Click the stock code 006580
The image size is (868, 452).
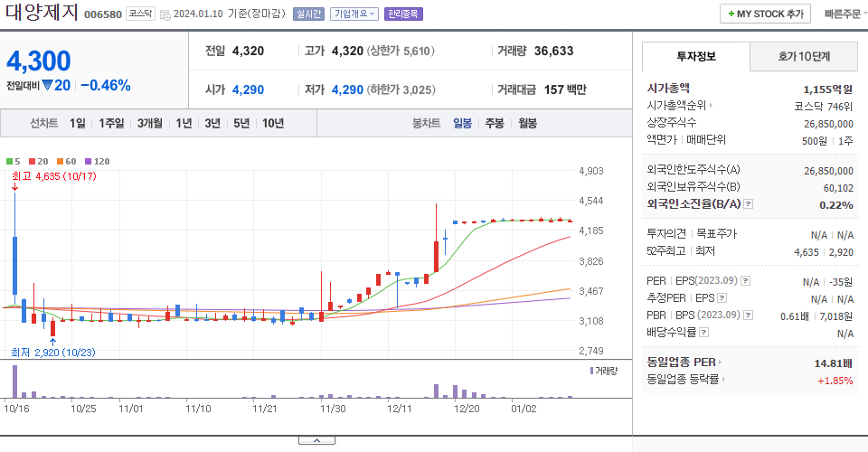pyautogui.click(x=103, y=14)
